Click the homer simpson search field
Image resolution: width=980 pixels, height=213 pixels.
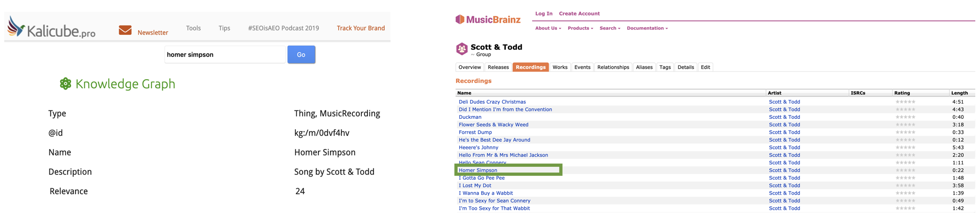click(x=225, y=55)
